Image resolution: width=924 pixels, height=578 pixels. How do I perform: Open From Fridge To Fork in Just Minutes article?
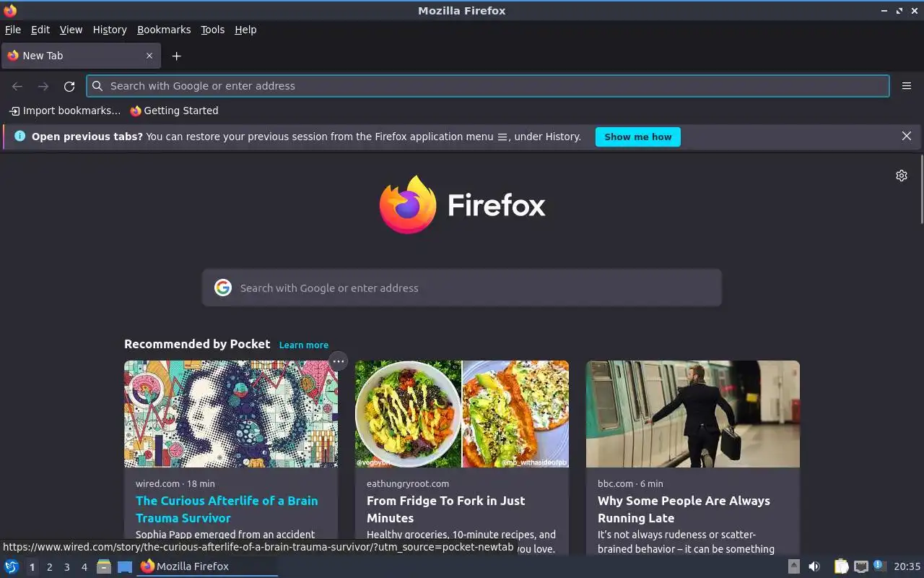coord(446,509)
